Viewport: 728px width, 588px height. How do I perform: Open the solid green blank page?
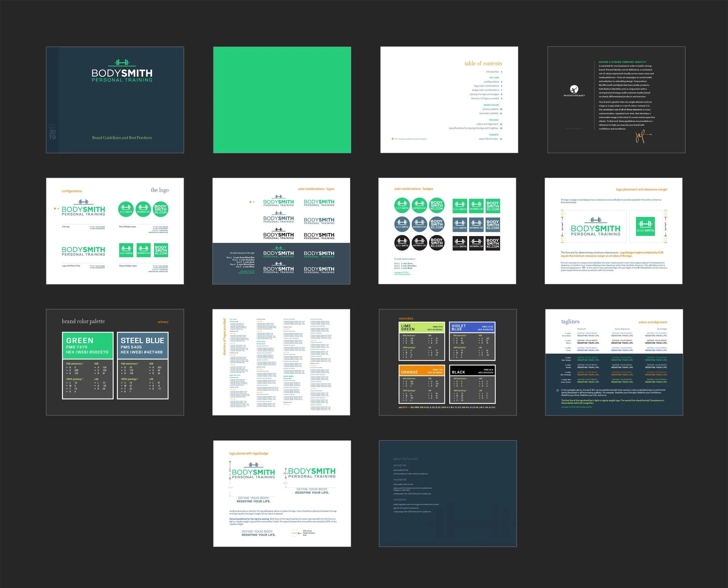[282, 100]
